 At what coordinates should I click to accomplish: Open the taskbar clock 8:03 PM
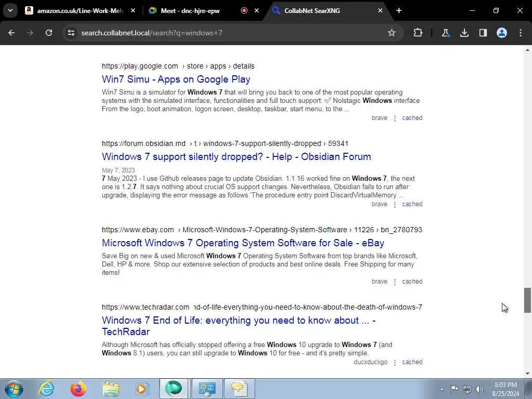click(506, 389)
